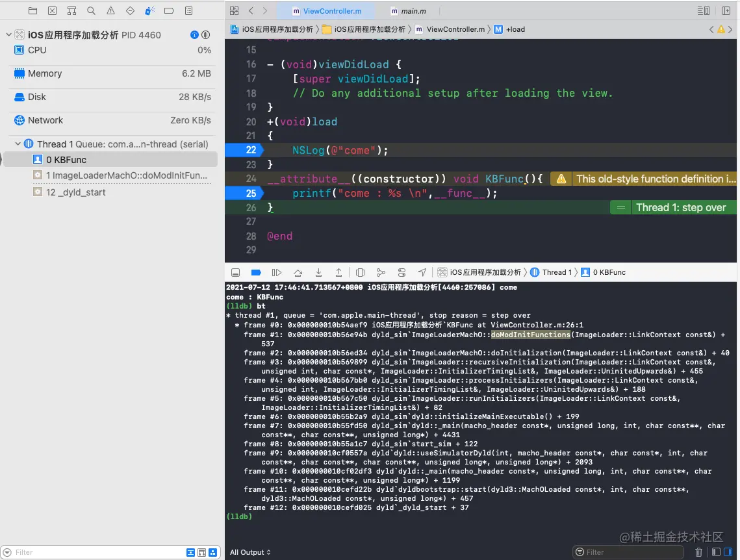This screenshot has height=560, width=740.
Task: Toggle variables view pane
Action: 716,552
